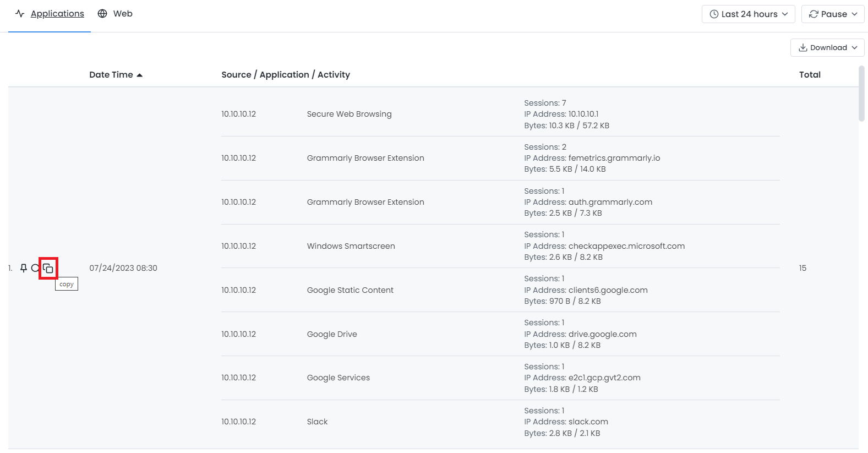Switch to the Applications tab
The width and height of the screenshot is (868, 453).
pyautogui.click(x=50, y=14)
